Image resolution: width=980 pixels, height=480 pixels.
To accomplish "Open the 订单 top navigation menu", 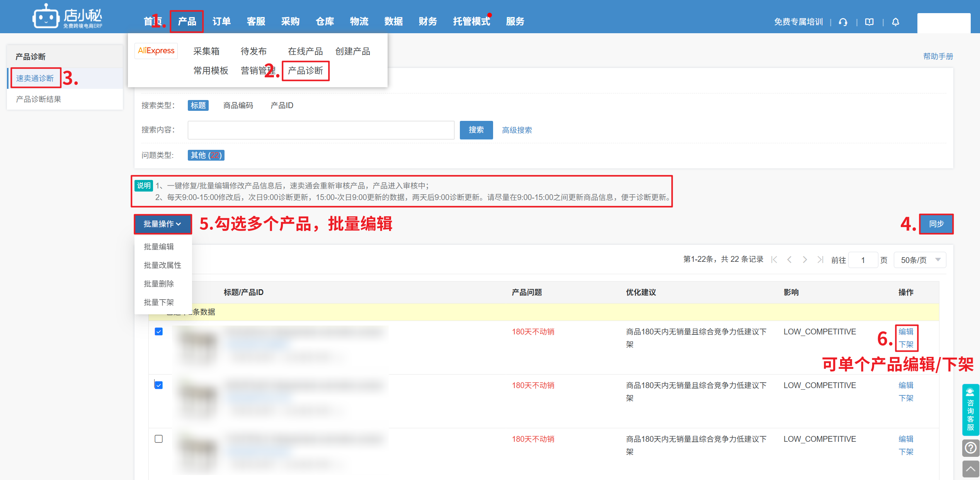I will coord(221,22).
